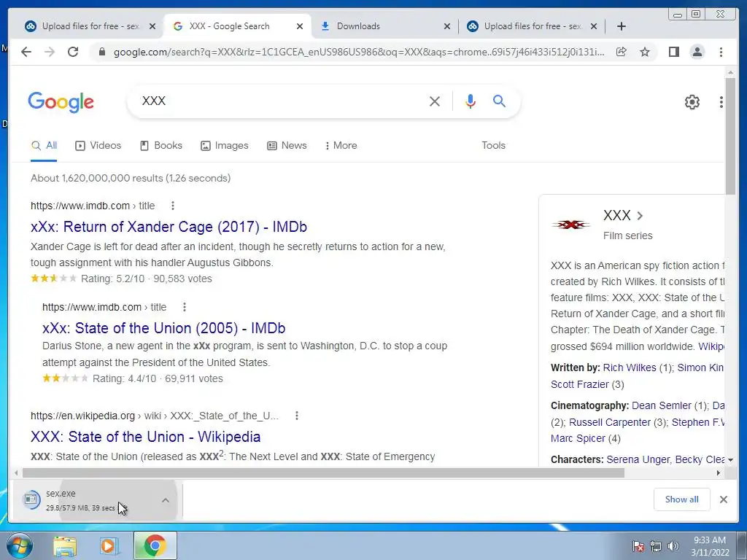747x560 pixels.
Task: Expand the More search filters menu
Action: pyautogui.click(x=341, y=145)
